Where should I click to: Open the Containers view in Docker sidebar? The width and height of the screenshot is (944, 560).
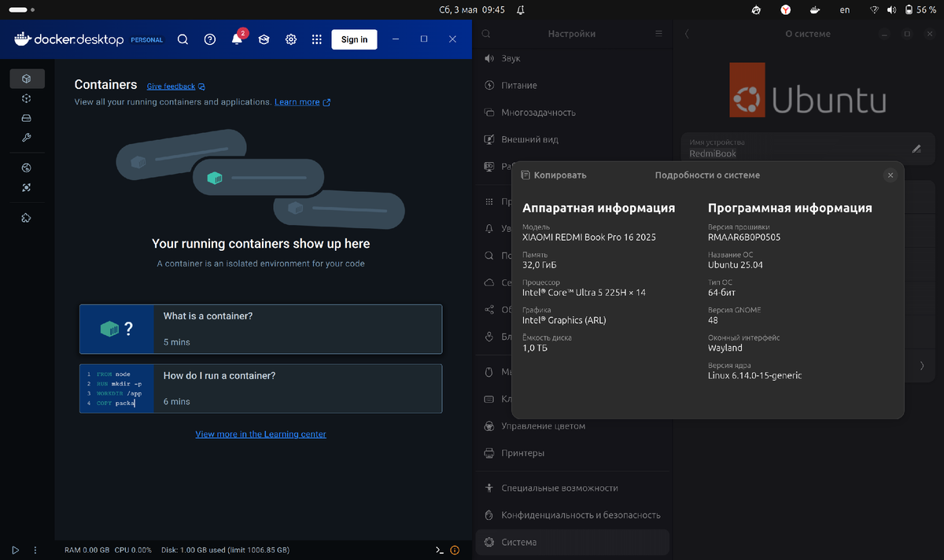click(x=27, y=79)
